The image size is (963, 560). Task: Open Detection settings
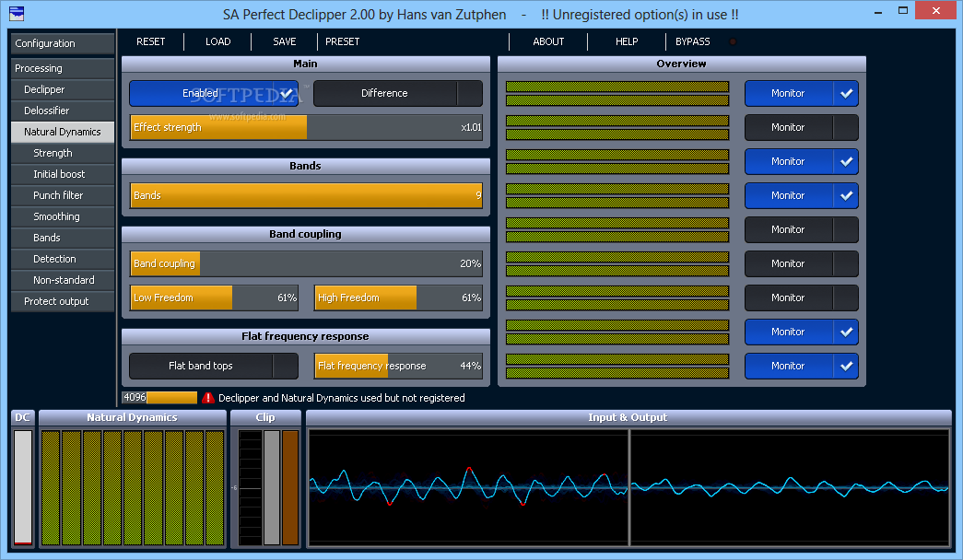[63, 259]
